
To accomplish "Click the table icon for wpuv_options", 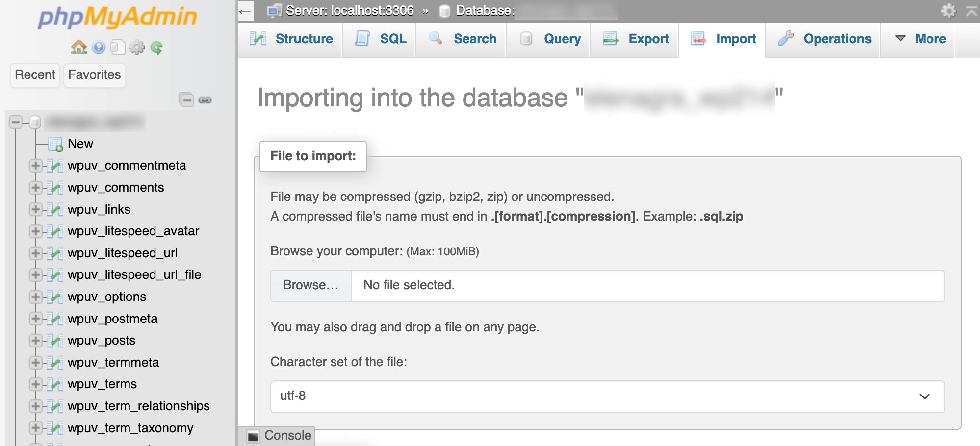I will pos(55,297).
